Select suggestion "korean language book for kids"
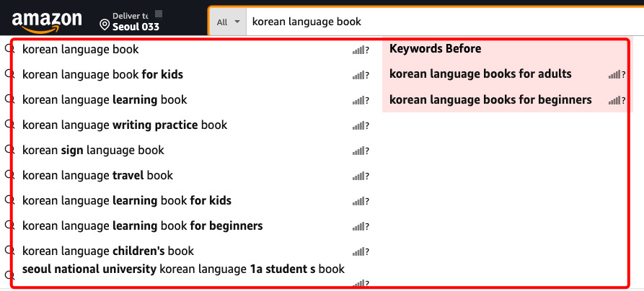Screen dimensions: 644x291 102,75
